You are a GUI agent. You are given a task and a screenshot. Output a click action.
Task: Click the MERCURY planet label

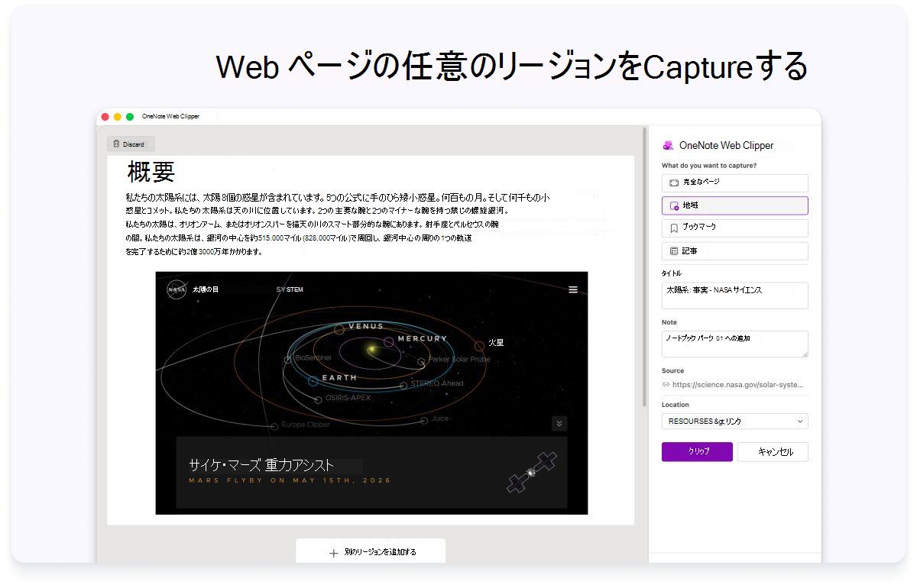[x=422, y=338]
